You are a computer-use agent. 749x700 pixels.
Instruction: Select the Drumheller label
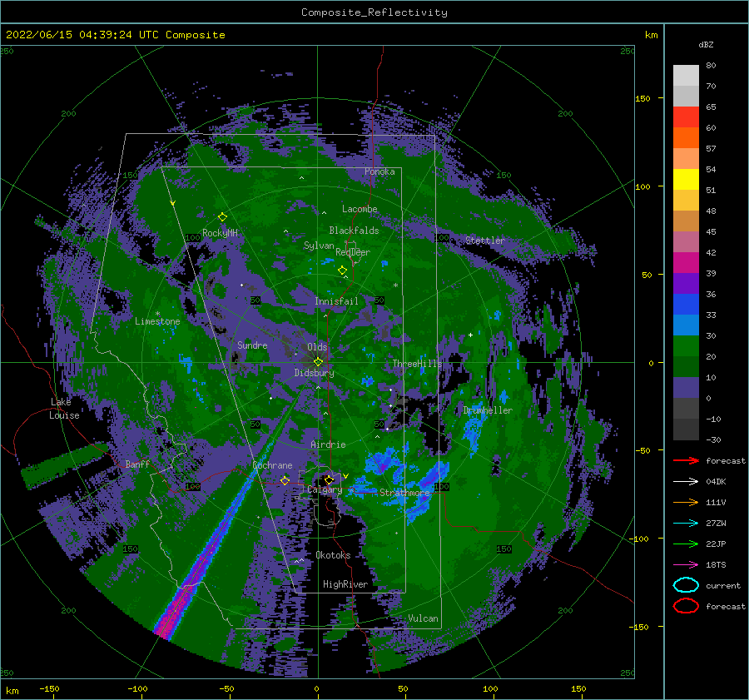coord(488,410)
